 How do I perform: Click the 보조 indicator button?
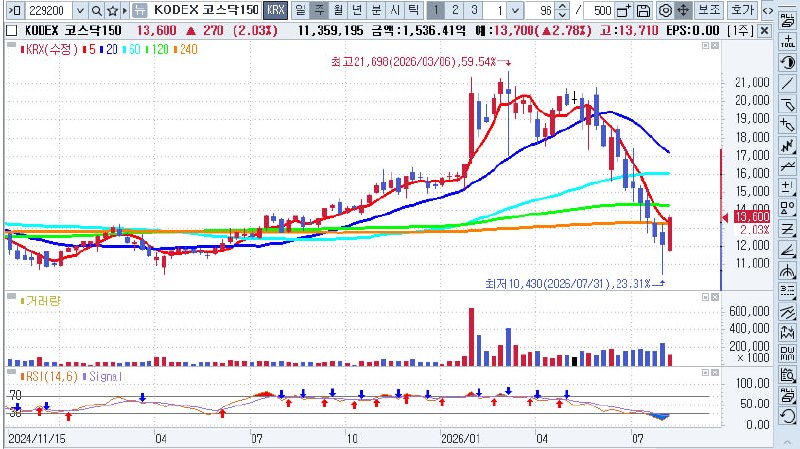[x=709, y=10]
